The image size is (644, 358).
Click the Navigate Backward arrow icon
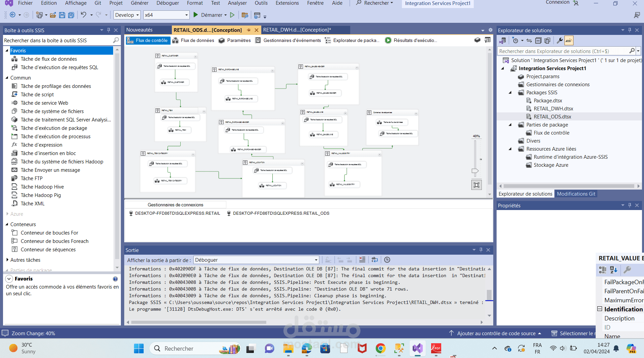[x=13, y=15]
